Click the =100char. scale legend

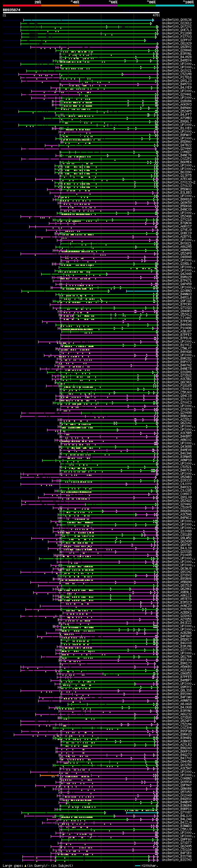(147, 865)
